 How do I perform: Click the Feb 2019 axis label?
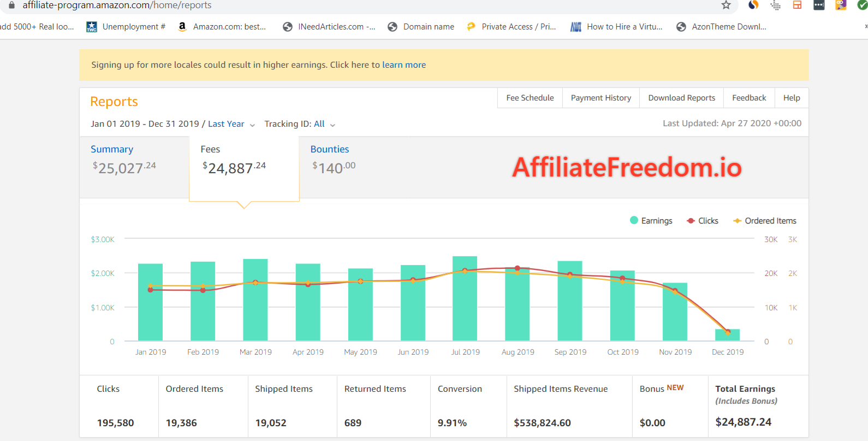click(x=203, y=352)
